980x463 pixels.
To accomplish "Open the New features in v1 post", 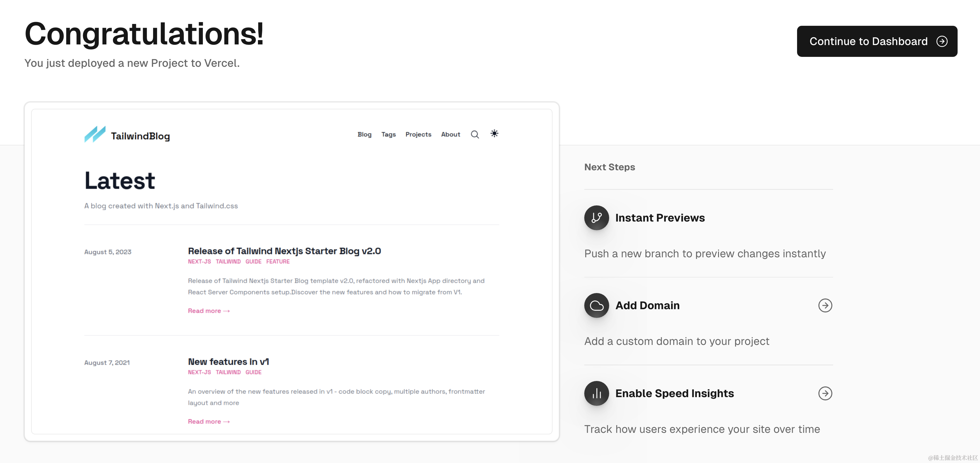I will [x=228, y=362].
